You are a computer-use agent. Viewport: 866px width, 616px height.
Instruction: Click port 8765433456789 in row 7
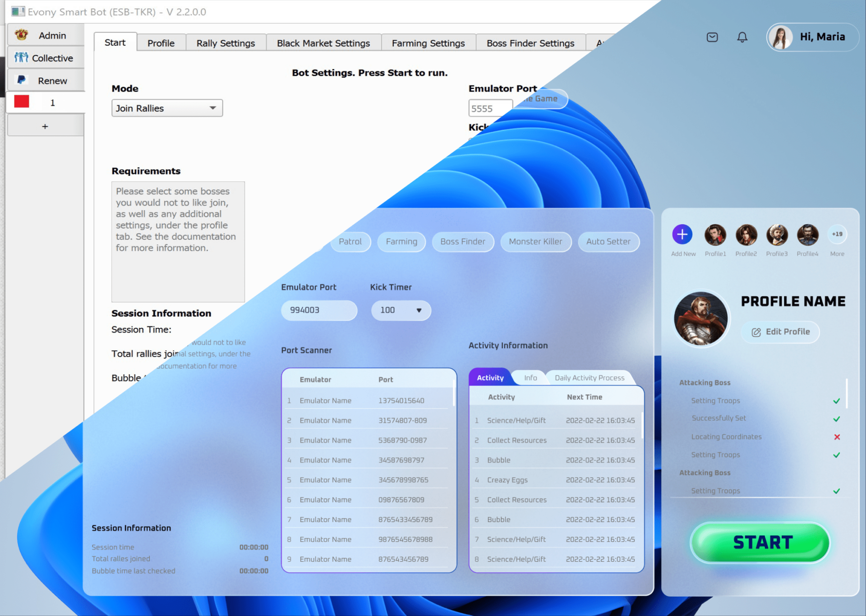coord(405,519)
